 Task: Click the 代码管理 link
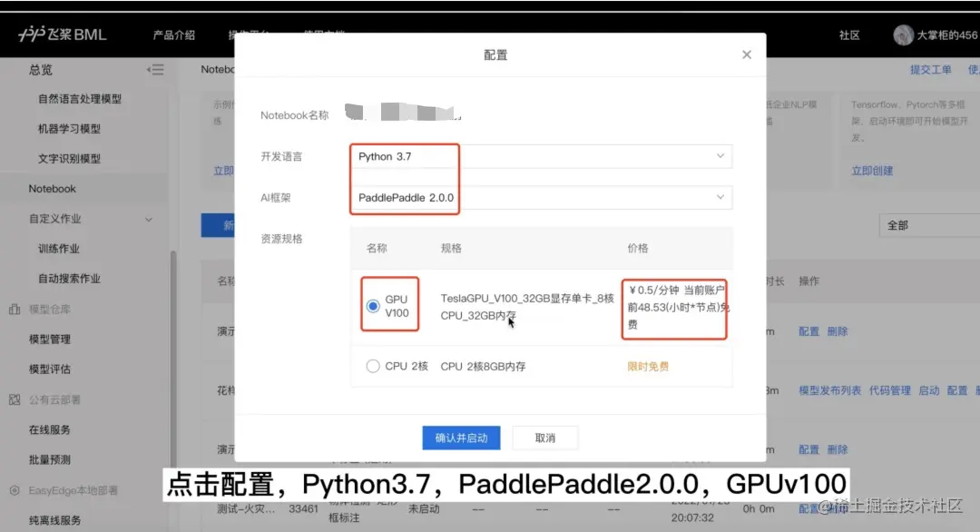[x=890, y=390]
